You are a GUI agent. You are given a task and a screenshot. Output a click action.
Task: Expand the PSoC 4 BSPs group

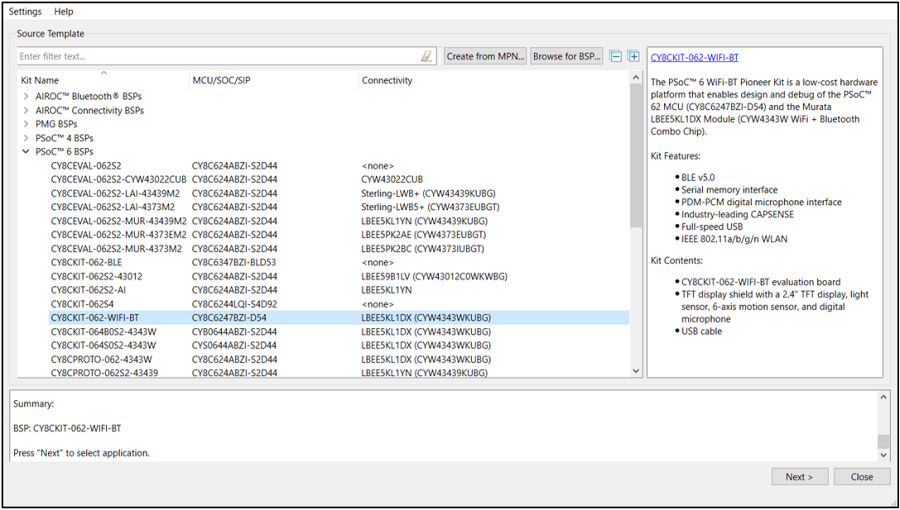pos(26,138)
